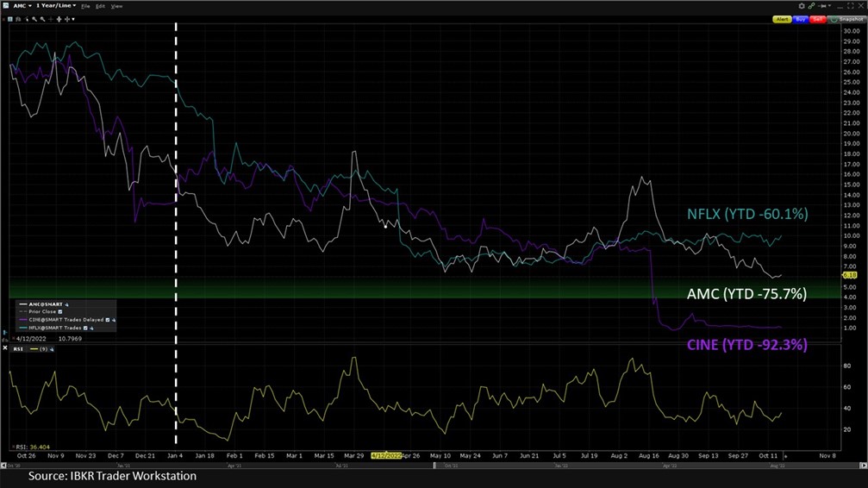
Task: Click the faded plus icon in chart toolbar
Action: [51, 19]
